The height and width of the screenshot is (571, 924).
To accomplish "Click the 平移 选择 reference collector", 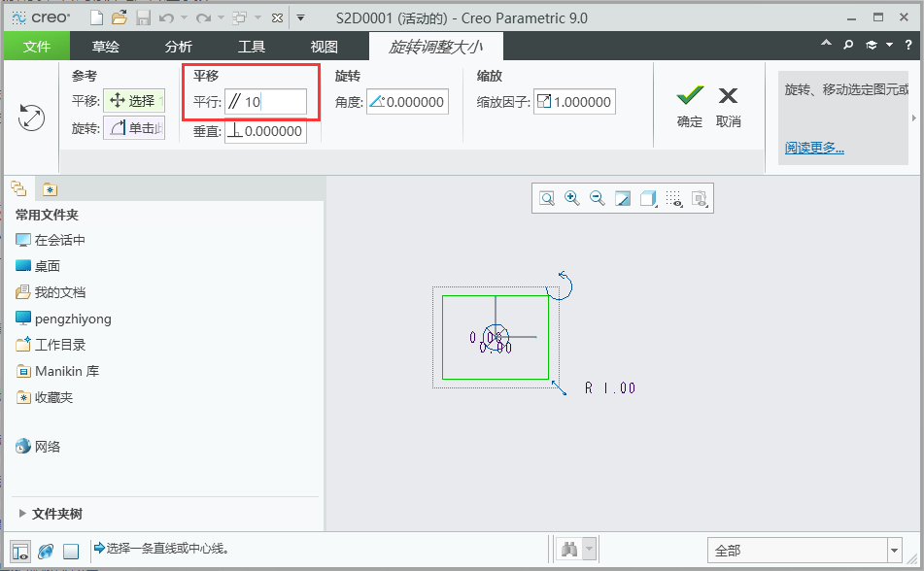I will pos(134,101).
